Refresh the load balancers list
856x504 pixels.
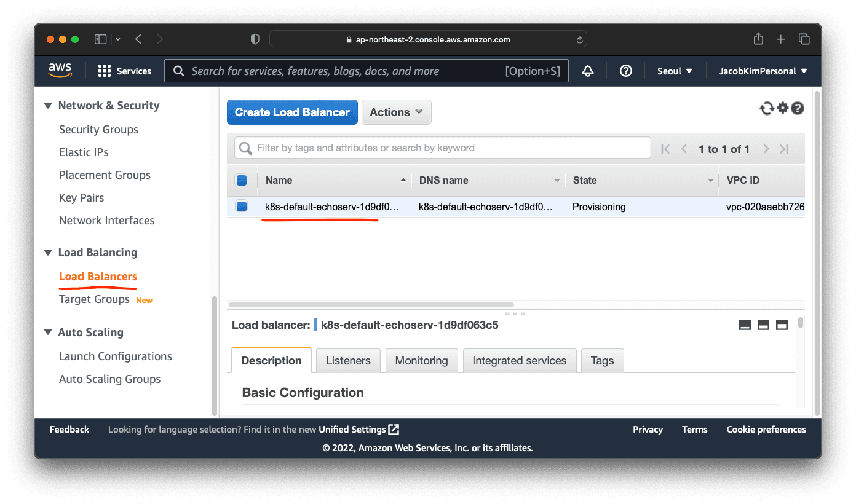pos(767,108)
